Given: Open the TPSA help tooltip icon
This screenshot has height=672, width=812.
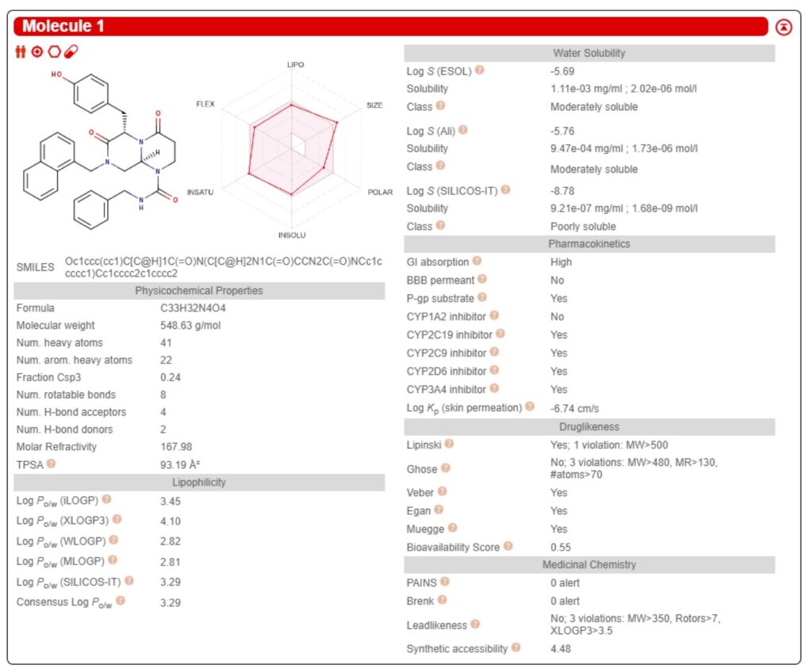Looking at the screenshot, I should (x=52, y=464).
